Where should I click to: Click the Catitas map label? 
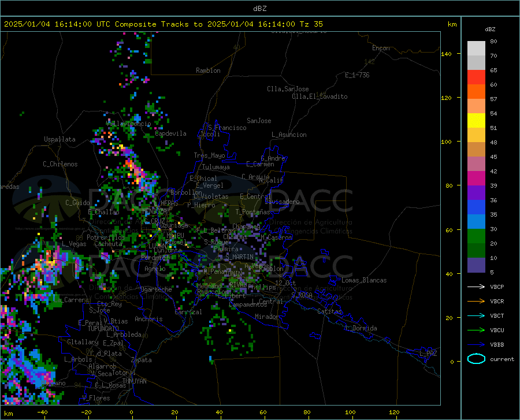tap(329, 311)
